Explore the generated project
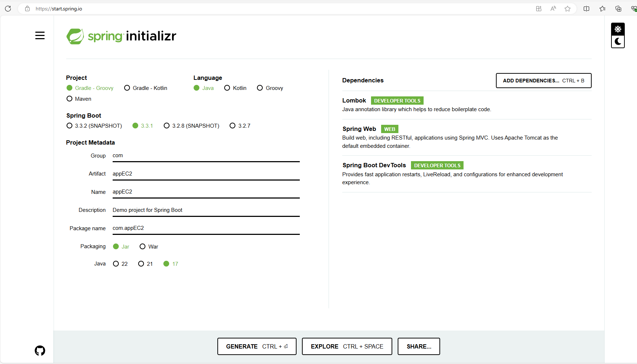Image resolution: width=637 pixels, height=364 pixels. (x=347, y=346)
